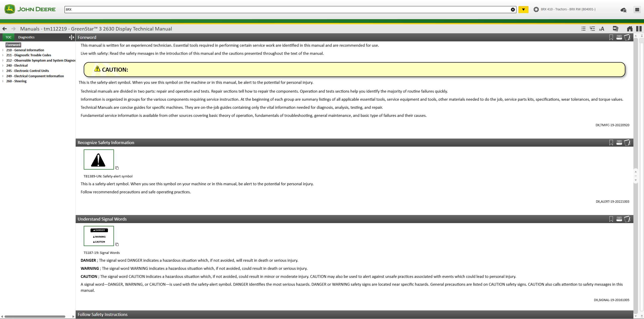
Task: Click the cloud offline status icon
Action: click(x=623, y=10)
